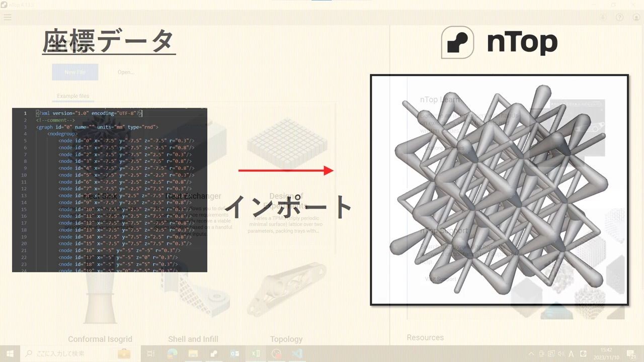Open the Windows notification center
The height and width of the screenshot is (362, 644).
631,353
